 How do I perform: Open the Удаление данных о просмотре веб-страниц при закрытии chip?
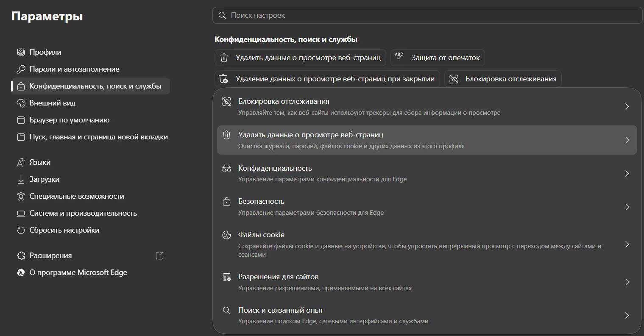coord(327,79)
